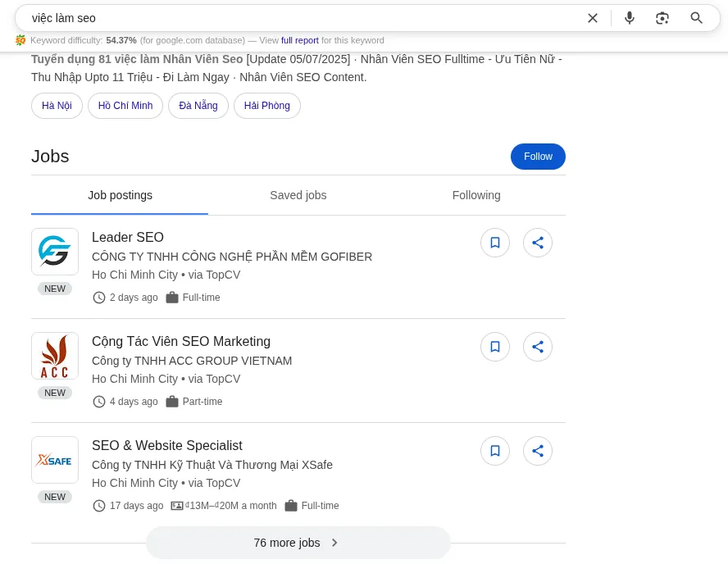Open the GOFIBER company logo
The width and height of the screenshot is (728, 564).
point(55,252)
